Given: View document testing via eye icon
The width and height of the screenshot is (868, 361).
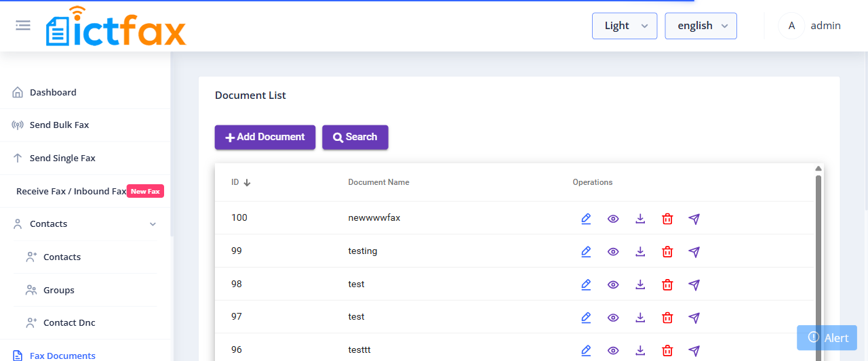Looking at the screenshot, I should 613,252.
